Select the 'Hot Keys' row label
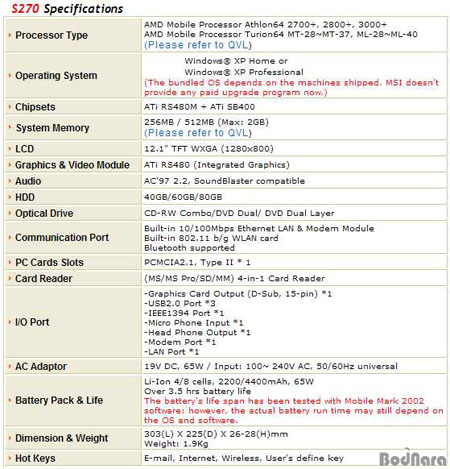Viewport: 450px width, 469px height. click(x=35, y=458)
